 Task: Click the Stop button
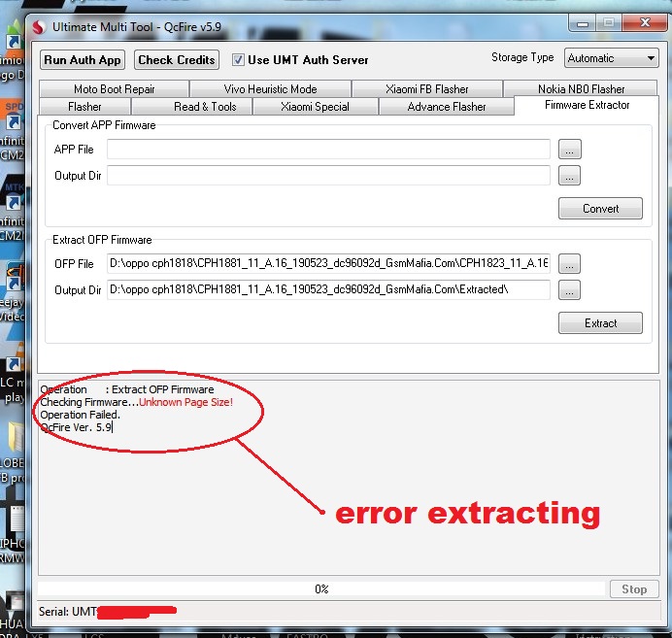point(634,589)
